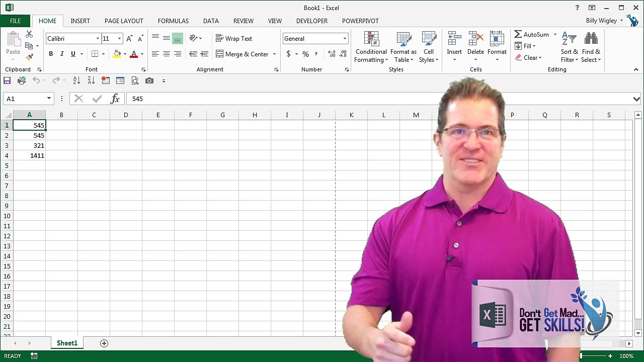Click Sort Z to A in Quick Access Toolbar
Image resolution: width=644 pixels, height=362 pixels.
(x=91, y=80)
